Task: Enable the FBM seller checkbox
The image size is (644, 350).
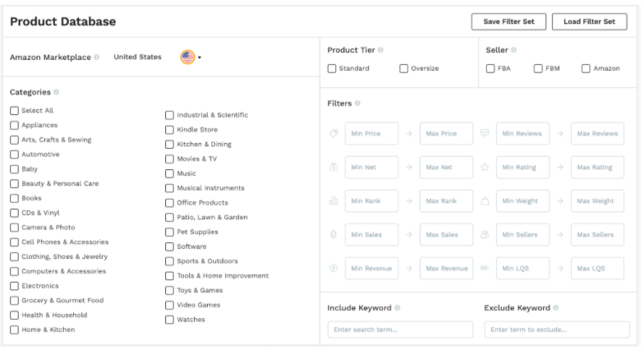Action: tap(538, 69)
